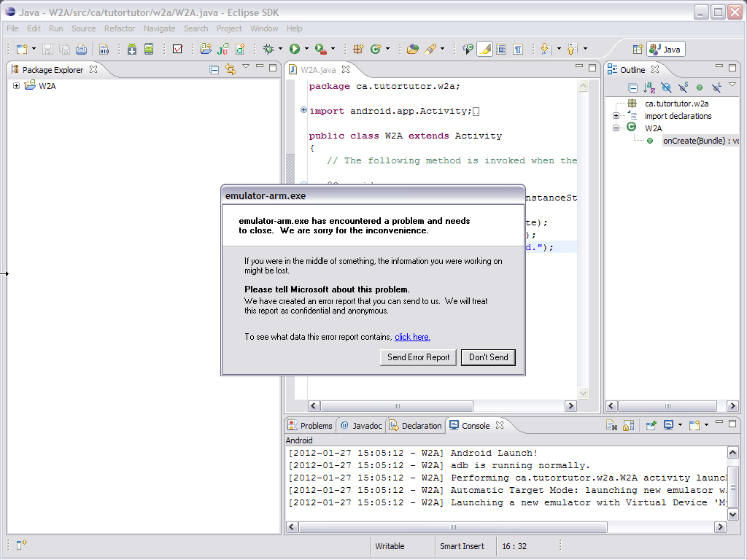Select onCreate(Bundle) in Outline
747x560 pixels.
pyautogui.click(x=700, y=141)
